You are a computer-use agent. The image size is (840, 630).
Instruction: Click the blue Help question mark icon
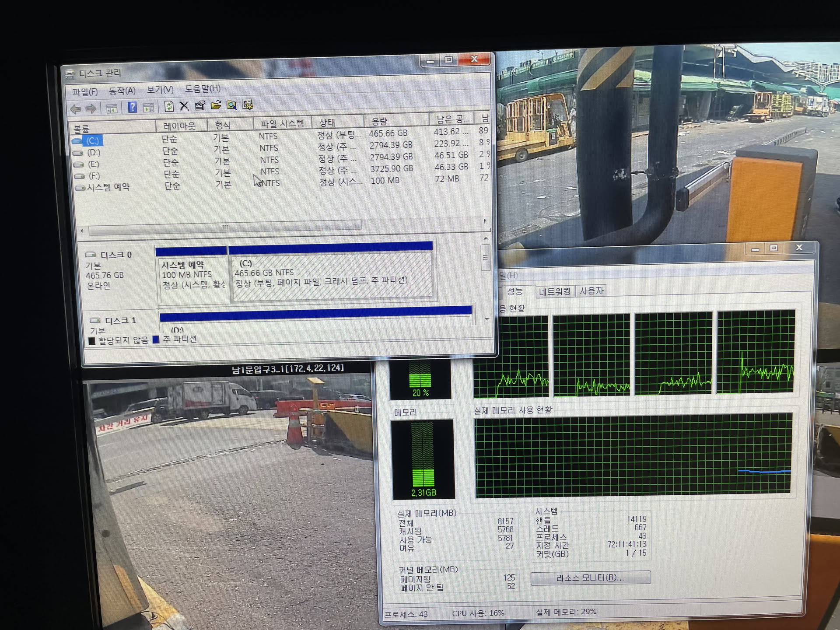132,107
